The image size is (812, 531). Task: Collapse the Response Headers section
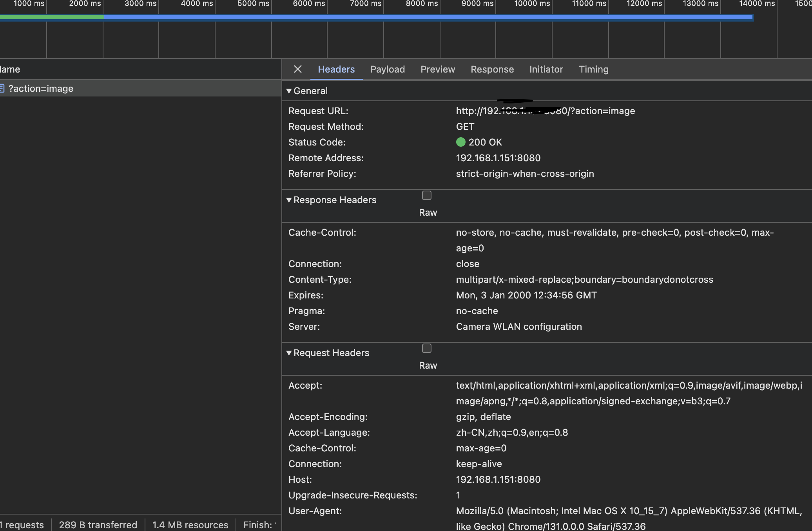point(289,200)
